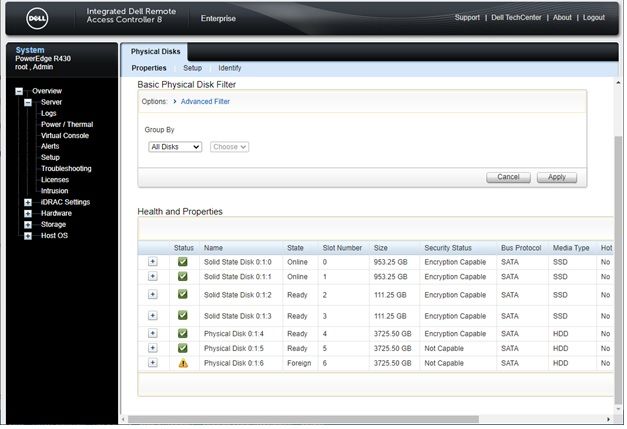
Task: Click the Size column header
Action: (380, 248)
